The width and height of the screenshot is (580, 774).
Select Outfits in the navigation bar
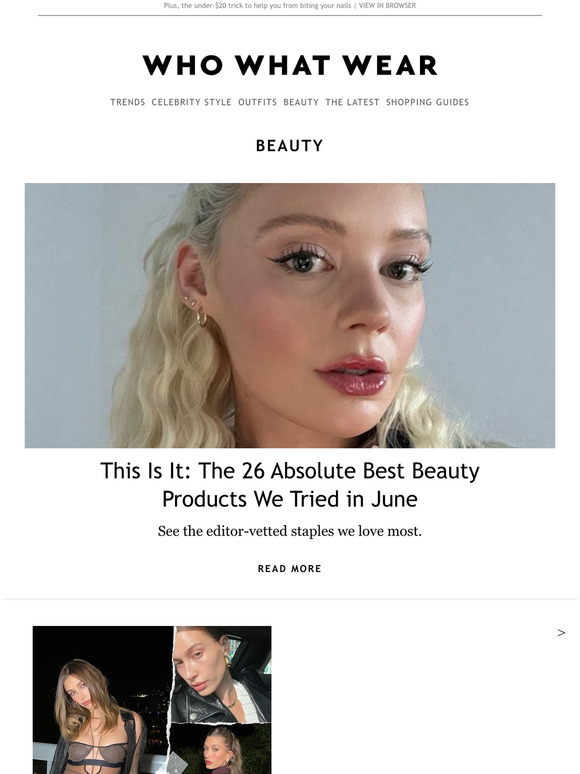coord(257,102)
